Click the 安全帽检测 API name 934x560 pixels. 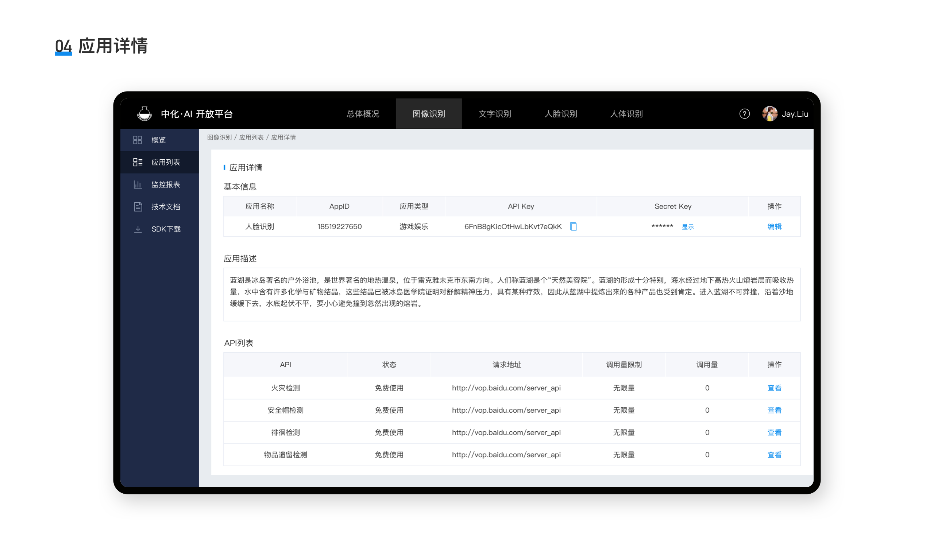pyautogui.click(x=285, y=410)
